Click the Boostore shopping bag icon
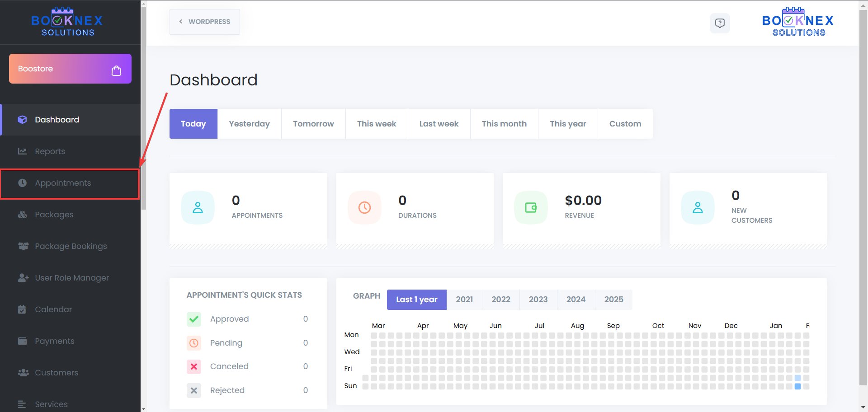Viewport: 868px width, 412px height. [x=116, y=70]
